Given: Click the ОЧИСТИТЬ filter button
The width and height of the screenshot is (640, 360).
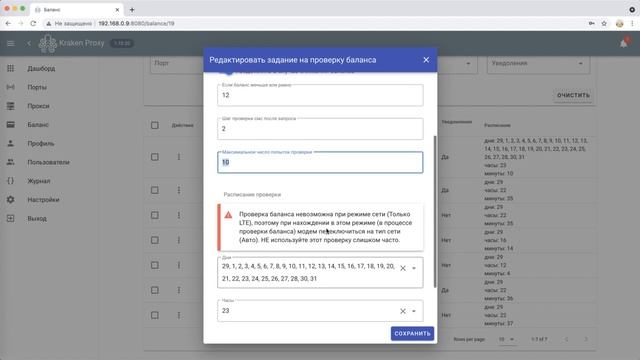Looking at the screenshot, I should coord(573,95).
